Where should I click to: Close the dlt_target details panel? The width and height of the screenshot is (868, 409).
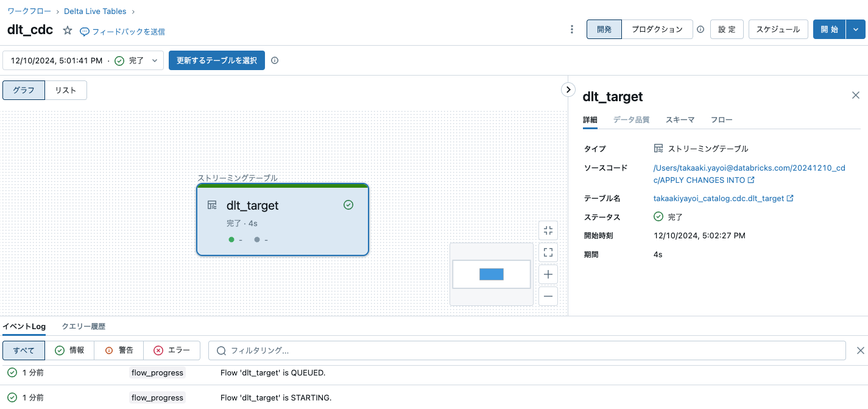coord(856,95)
